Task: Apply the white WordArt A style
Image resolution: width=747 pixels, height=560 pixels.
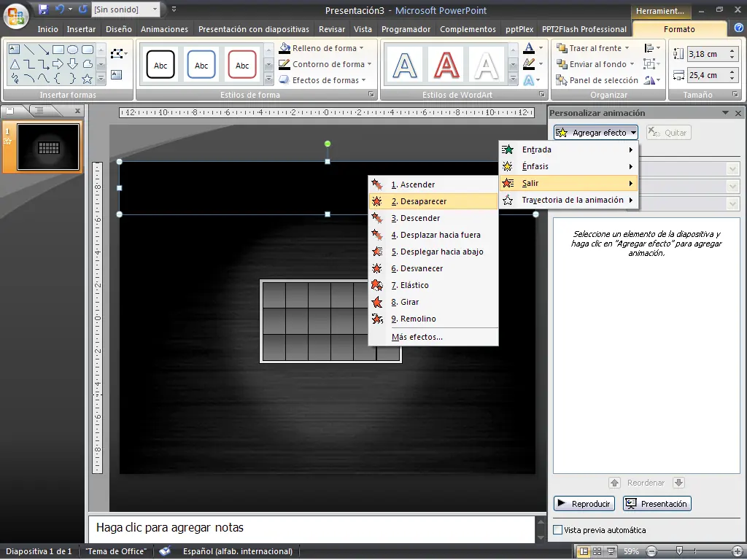Action: tap(487, 65)
